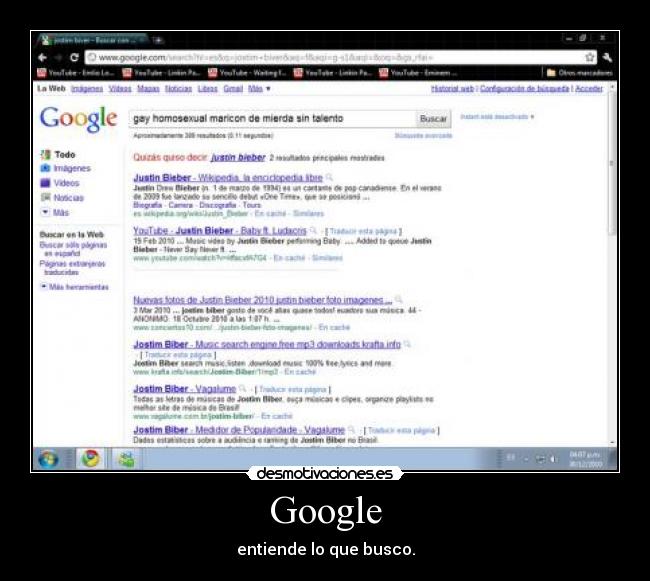Viewport: 650px width, 581px height.
Task: Click the Buscar search button
Action: tap(433, 119)
